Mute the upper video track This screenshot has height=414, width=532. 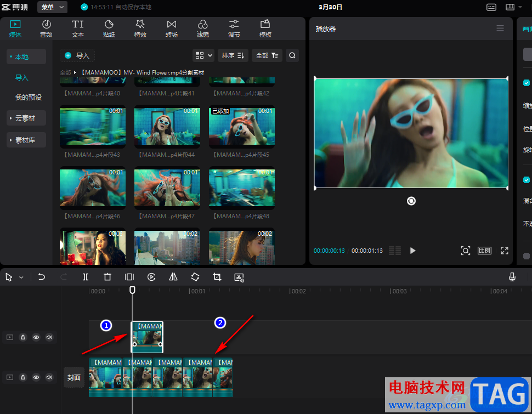[49, 337]
